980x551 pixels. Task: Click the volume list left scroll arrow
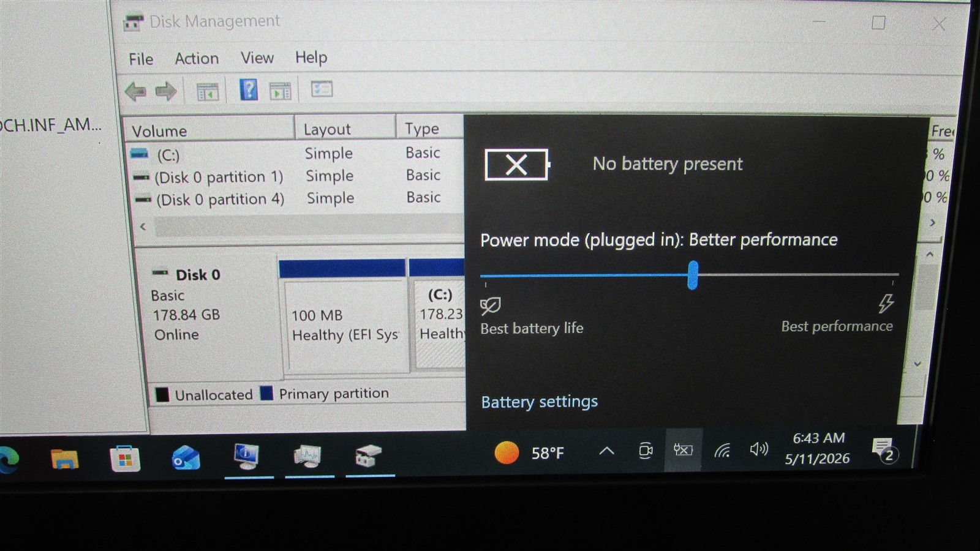click(x=143, y=227)
